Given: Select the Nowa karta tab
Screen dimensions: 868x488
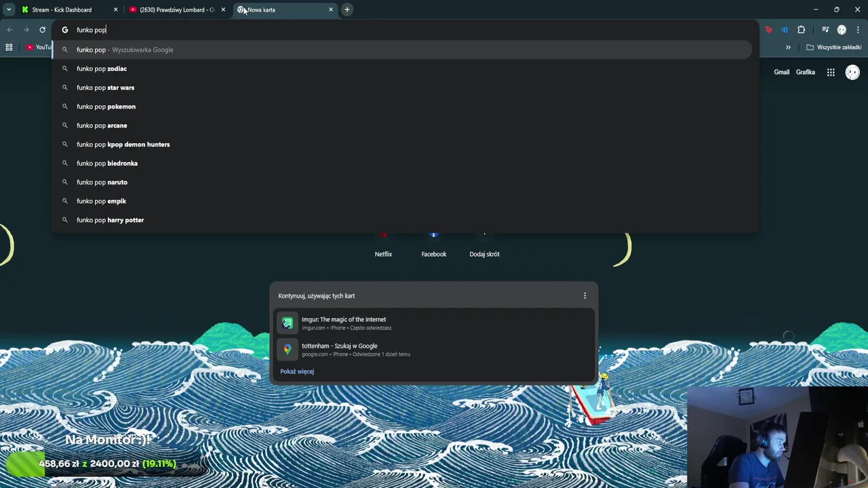Looking at the screenshot, I should (x=283, y=9).
